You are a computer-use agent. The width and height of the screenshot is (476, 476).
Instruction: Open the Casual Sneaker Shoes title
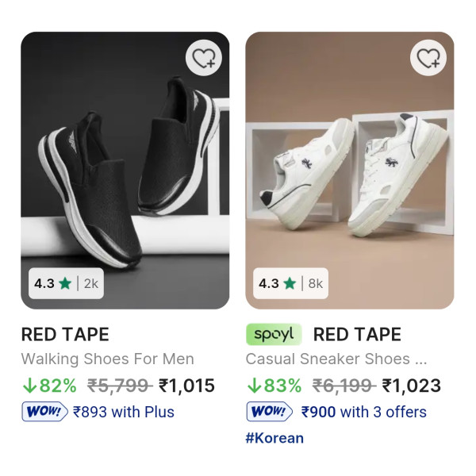(337, 359)
